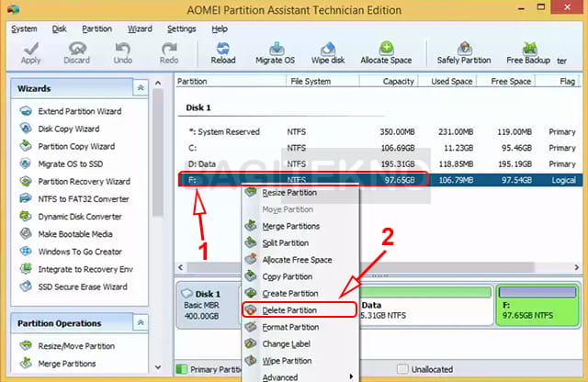This screenshot has height=382, width=588.
Task: Collapse the Partition Operations panel
Action: click(141, 322)
